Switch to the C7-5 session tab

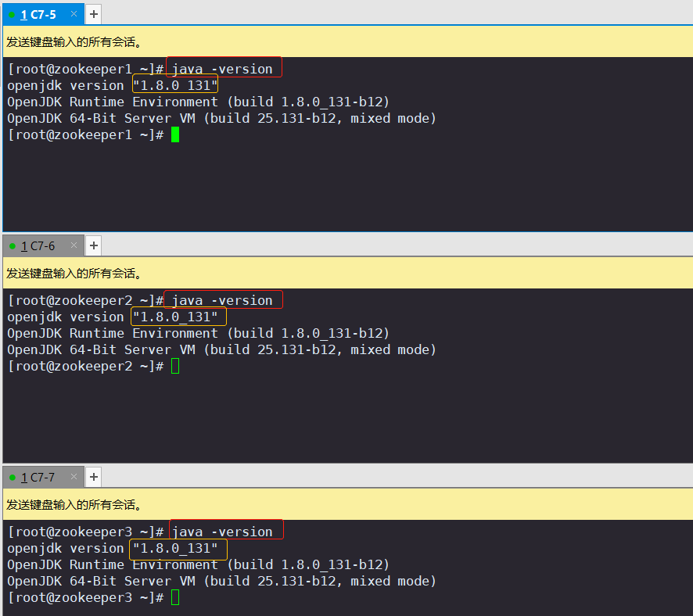pyautogui.click(x=43, y=15)
